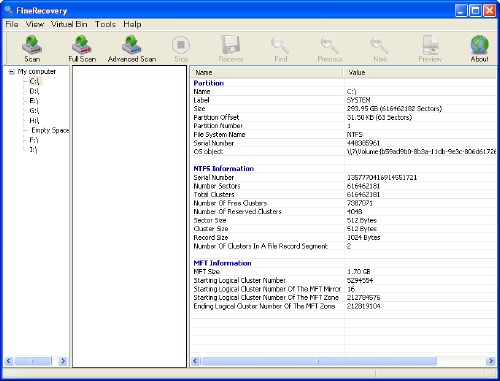
Task: Select drive H:\ in the tree
Action: [x=34, y=120]
